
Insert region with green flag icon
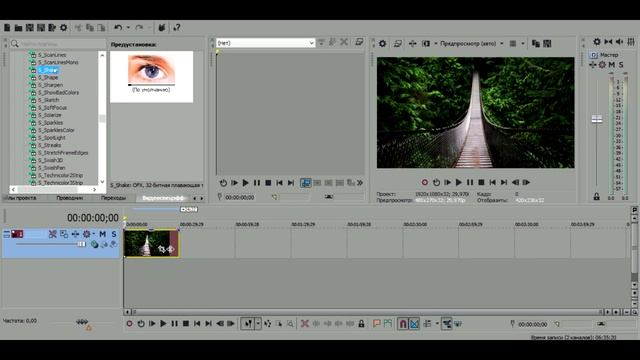click(x=388, y=324)
